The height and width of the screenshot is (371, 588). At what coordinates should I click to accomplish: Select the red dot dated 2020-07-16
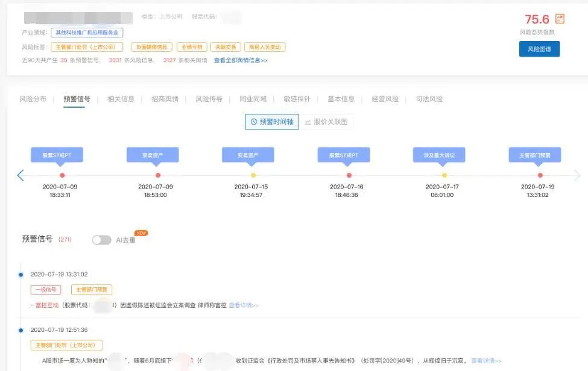click(349, 175)
